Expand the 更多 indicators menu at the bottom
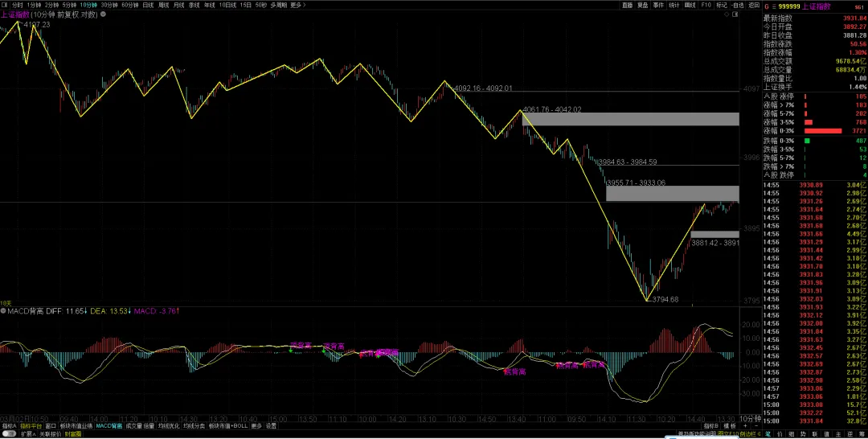The height and width of the screenshot is (439, 868). (256, 426)
